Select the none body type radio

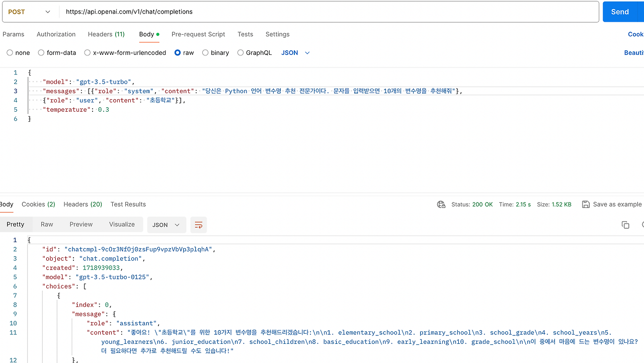pos(10,53)
